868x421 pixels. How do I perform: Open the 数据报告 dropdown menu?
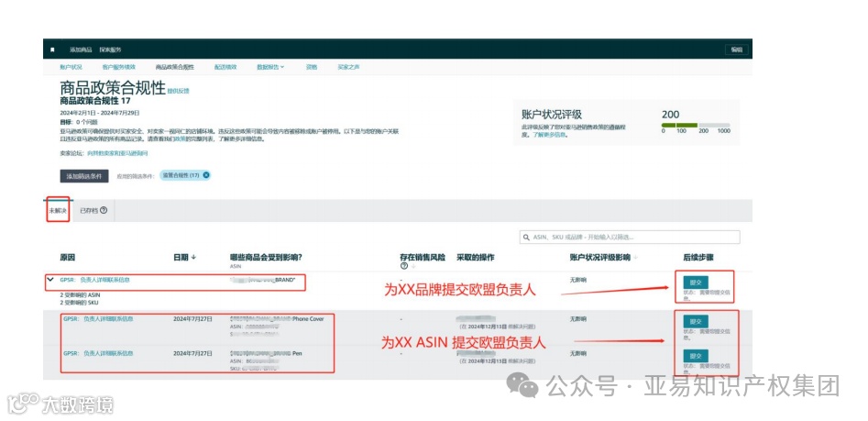pos(270,67)
